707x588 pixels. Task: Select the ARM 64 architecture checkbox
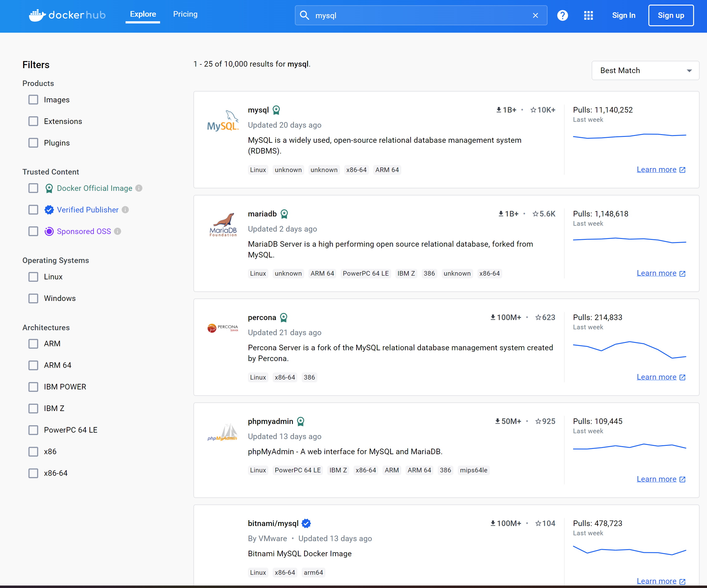33,365
